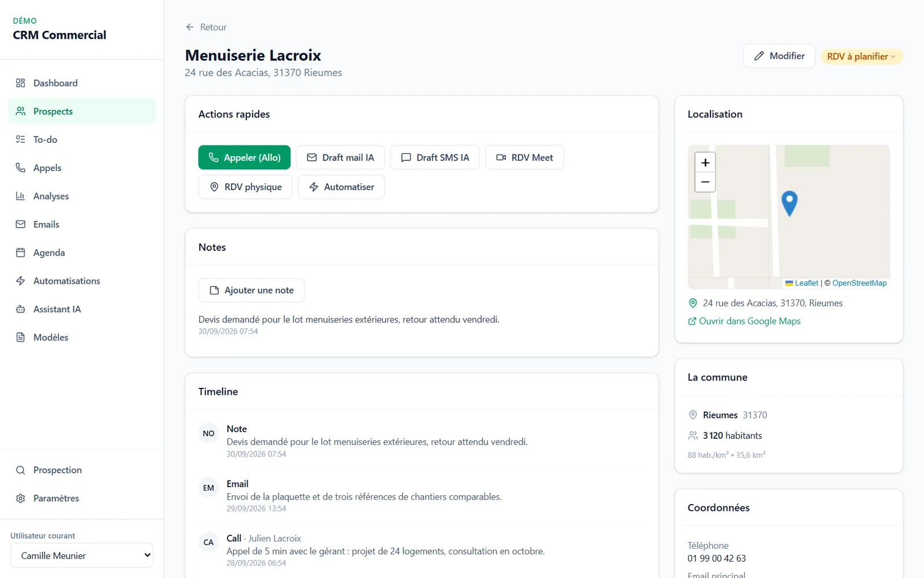The height and width of the screenshot is (578, 924).
Task: Click the phone number 01 99 00 42 63
Action: point(717,558)
